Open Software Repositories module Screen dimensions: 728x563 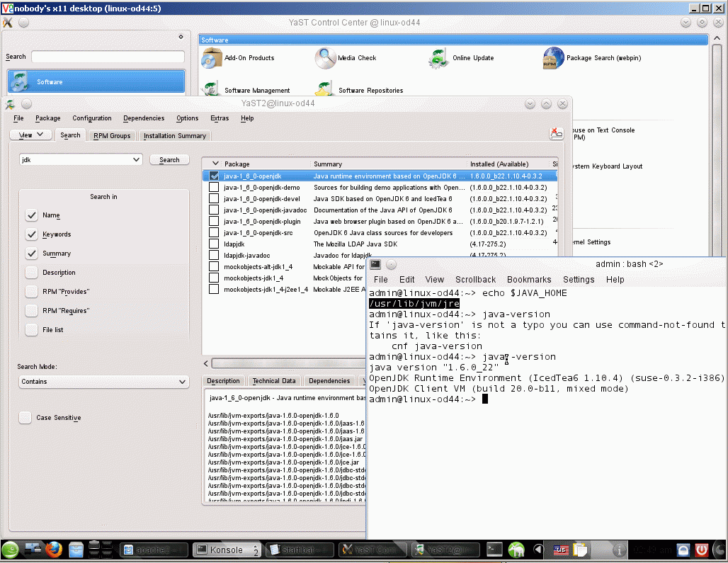359,90
